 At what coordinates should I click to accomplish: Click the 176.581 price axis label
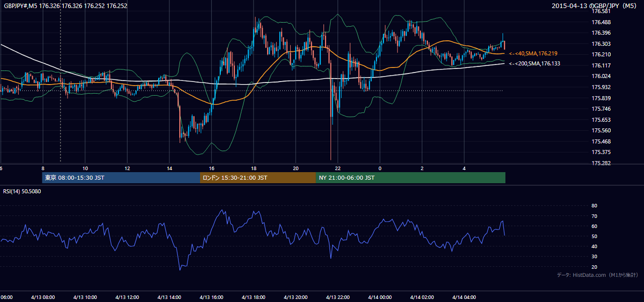click(601, 12)
